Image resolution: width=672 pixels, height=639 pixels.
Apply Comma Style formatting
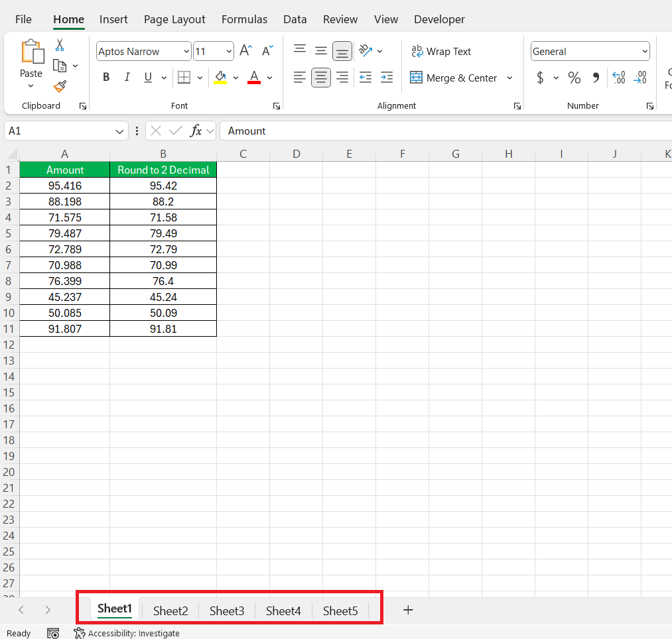click(x=596, y=78)
